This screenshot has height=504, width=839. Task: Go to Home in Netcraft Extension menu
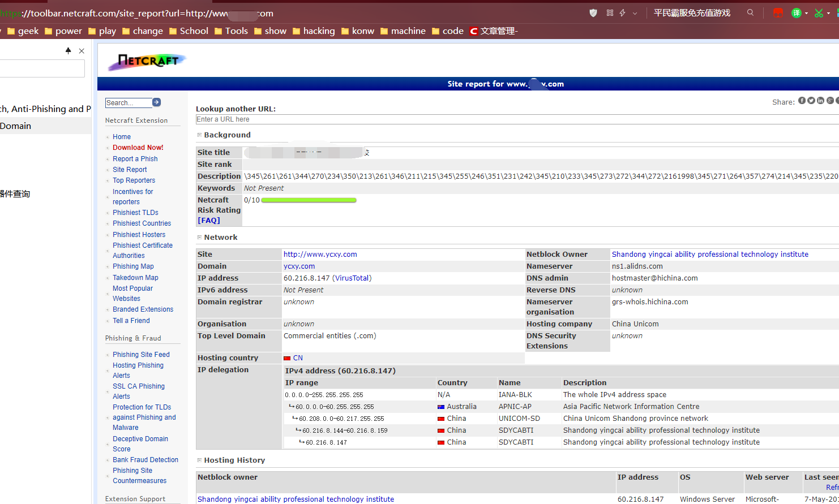pos(122,136)
